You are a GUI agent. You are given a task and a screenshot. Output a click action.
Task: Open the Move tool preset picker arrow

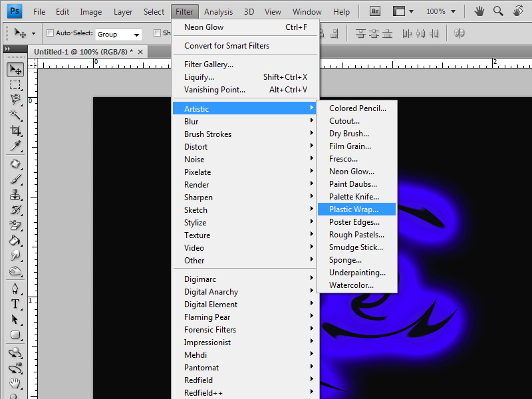tap(33, 34)
